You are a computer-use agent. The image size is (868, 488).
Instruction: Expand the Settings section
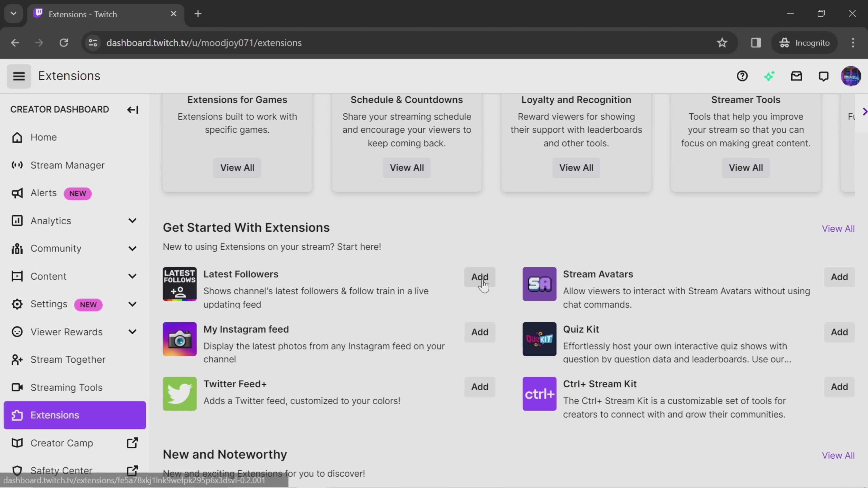(x=132, y=304)
